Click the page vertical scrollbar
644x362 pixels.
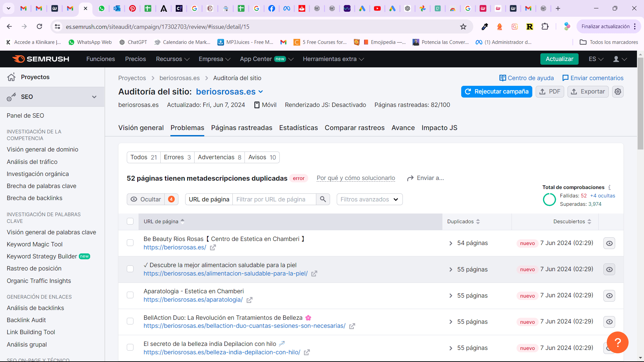tap(640, 104)
